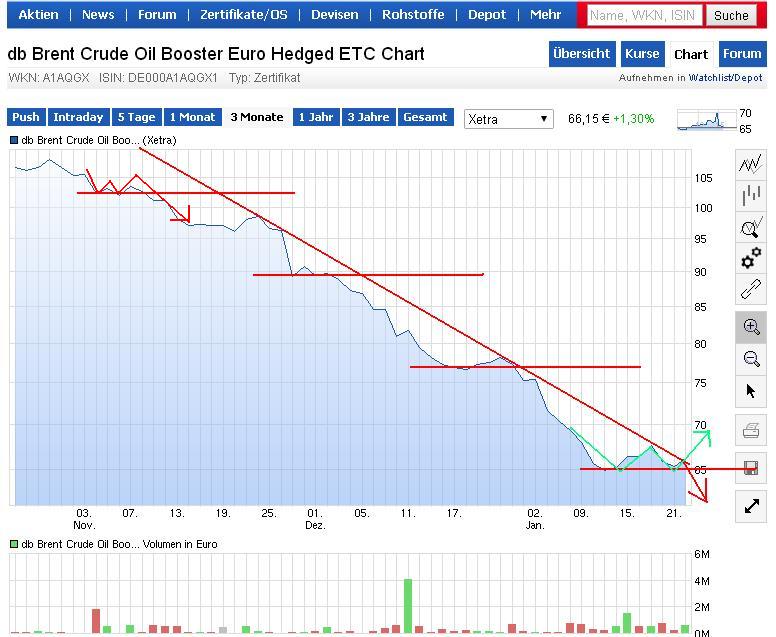
Task: Choose the Gesamt time period
Action: [x=425, y=117]
